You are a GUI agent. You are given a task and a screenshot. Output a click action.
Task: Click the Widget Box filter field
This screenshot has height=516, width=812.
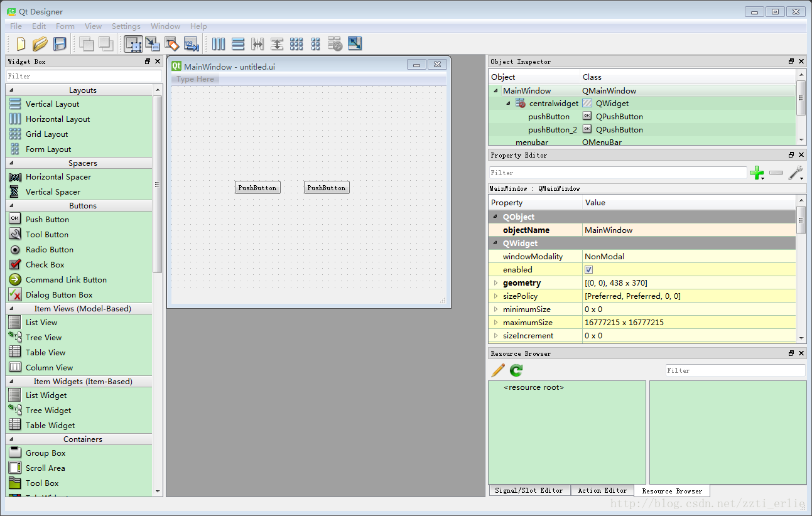pos(84,76)
